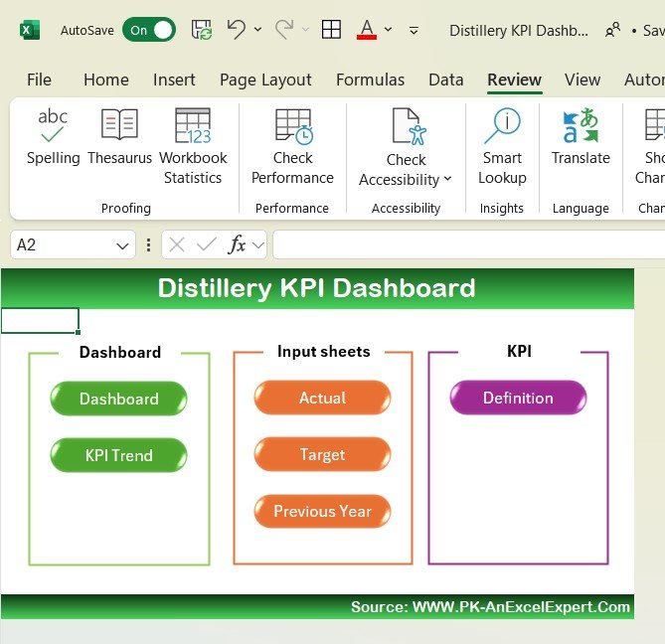Switch to the Formulas tab
Image resolution: width=665 pixels, height=644 pixels.
(370, 80)
